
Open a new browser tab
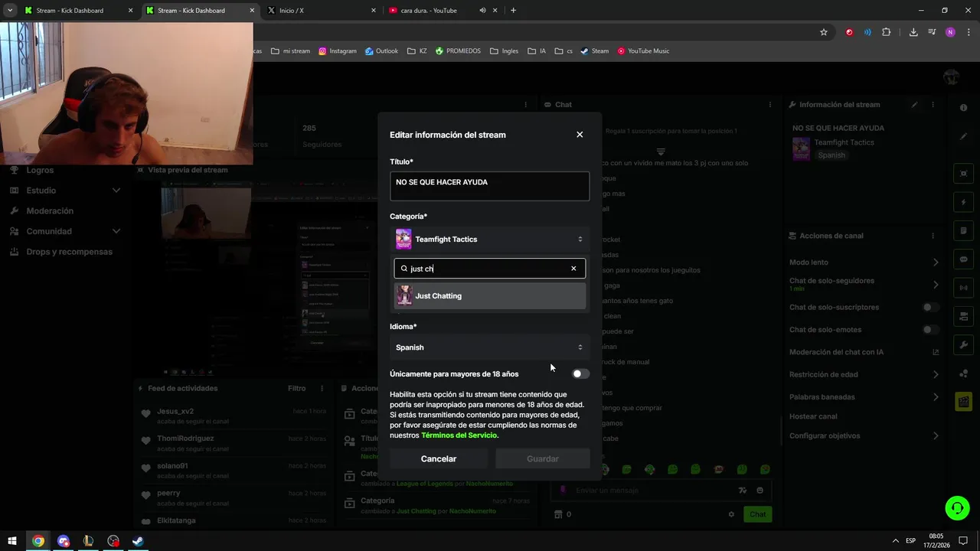(513, 11)
